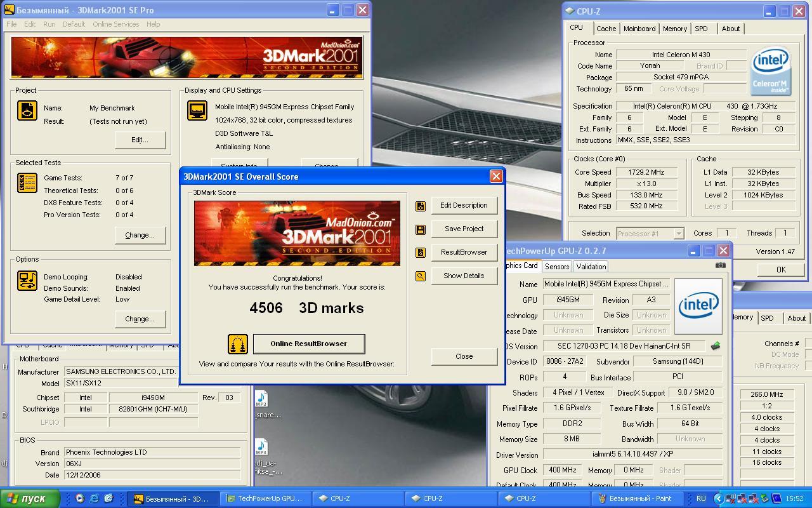The width and height of the screenshot is (812, 508).
Task: Switch to the Validation tab in GPU-Z
Action: click(591, 267)
